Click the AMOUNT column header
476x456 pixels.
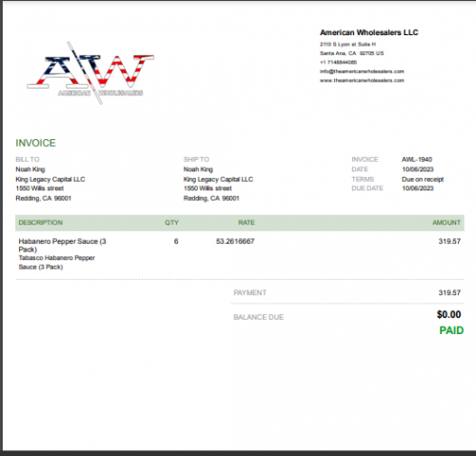446,223
